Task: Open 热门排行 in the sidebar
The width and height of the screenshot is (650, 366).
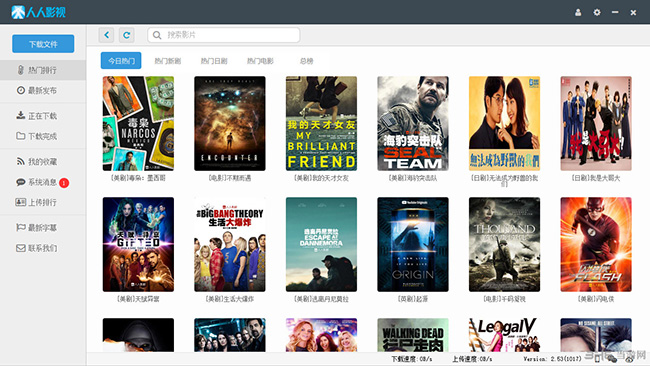Action: tap(43, 70)
